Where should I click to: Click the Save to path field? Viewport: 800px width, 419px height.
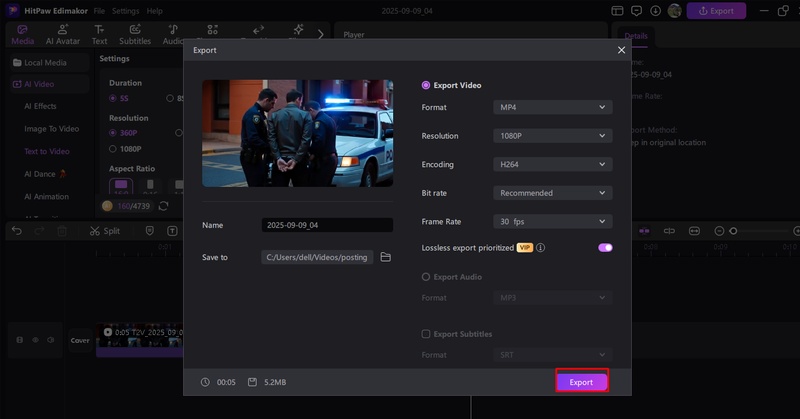317,257
